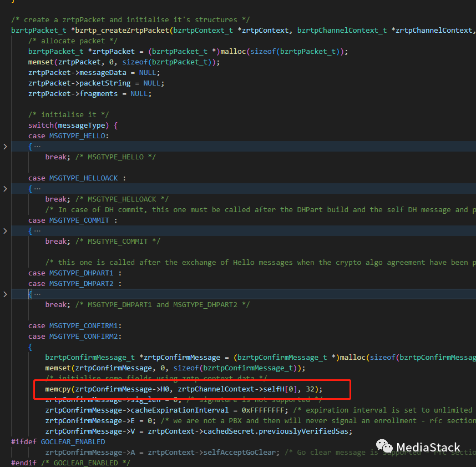Expand the folded MSGTYPE_HELLOACK block chevron
The width and height of the screenshot is (476, 467).
click(5, 189)
